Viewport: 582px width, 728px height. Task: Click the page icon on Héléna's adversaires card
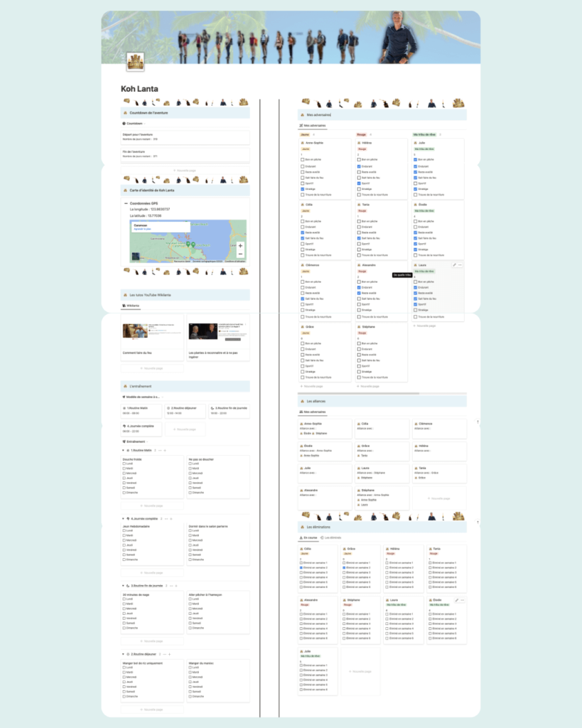[x=360, y=143]
